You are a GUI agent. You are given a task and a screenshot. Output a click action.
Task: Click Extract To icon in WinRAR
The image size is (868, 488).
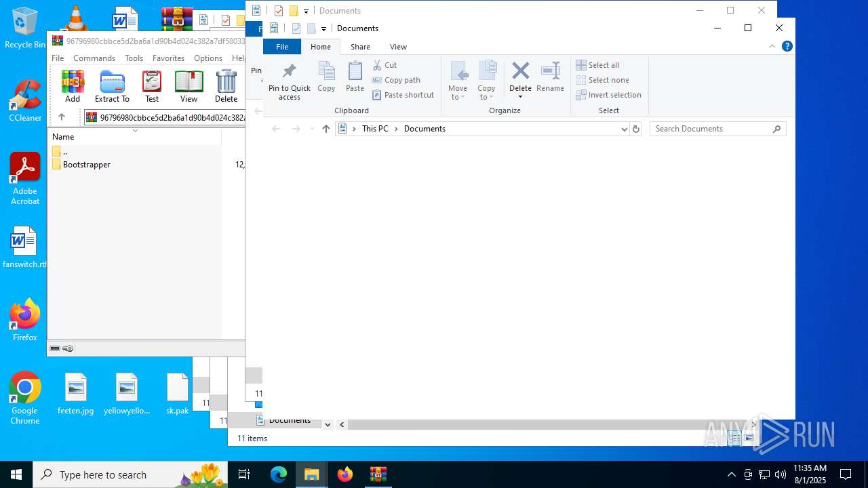tap(112, 86)
